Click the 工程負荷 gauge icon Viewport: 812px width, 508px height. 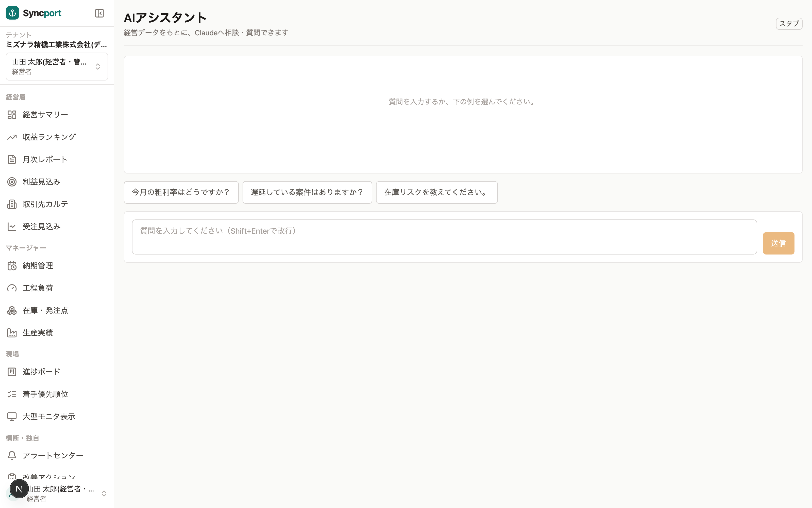coord(12,288)
